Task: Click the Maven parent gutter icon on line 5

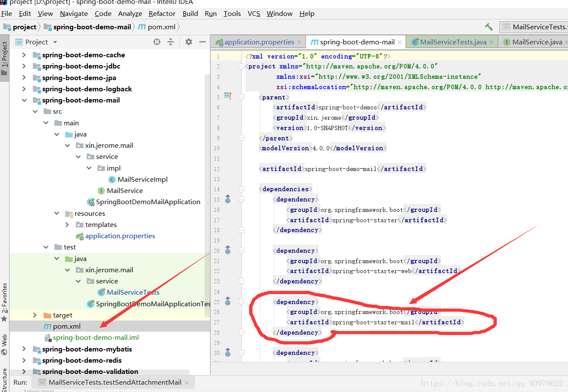Action: (x=228, y=96)
